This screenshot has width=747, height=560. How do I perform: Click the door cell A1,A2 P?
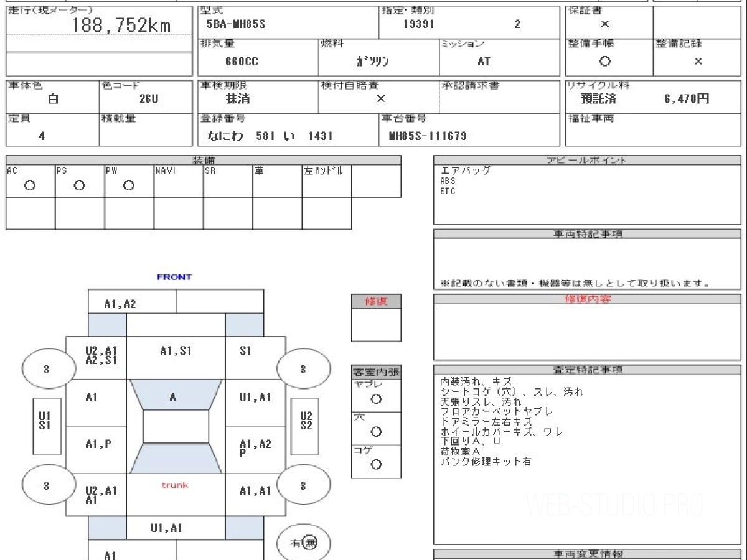[x=255, y=450]
